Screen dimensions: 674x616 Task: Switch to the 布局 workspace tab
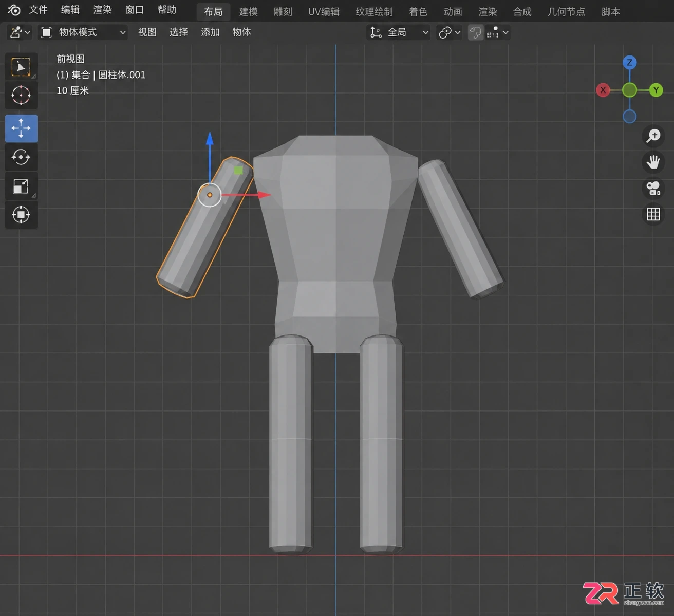(x=213, y=11)
